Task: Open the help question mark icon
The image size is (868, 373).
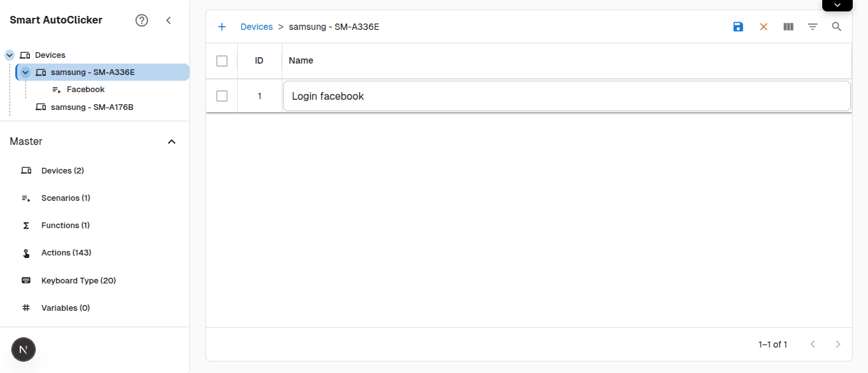Action: (x=142, y=20)
